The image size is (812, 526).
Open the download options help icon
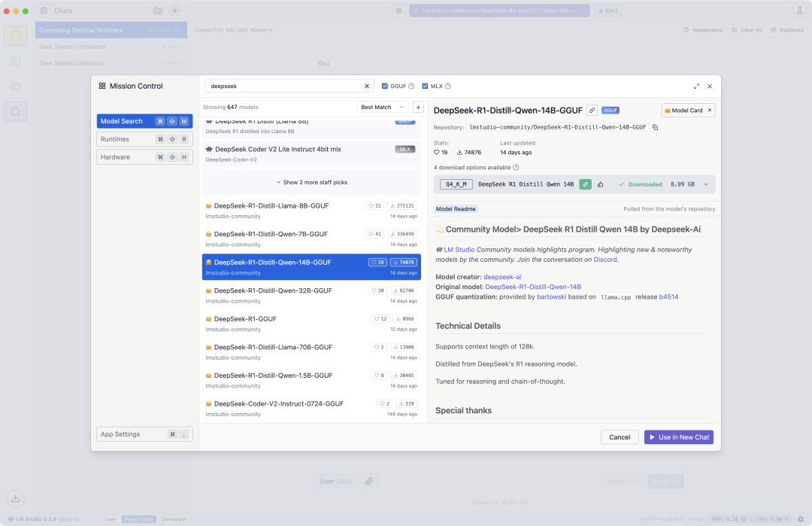pyautogui.click(x=516, y=167)
